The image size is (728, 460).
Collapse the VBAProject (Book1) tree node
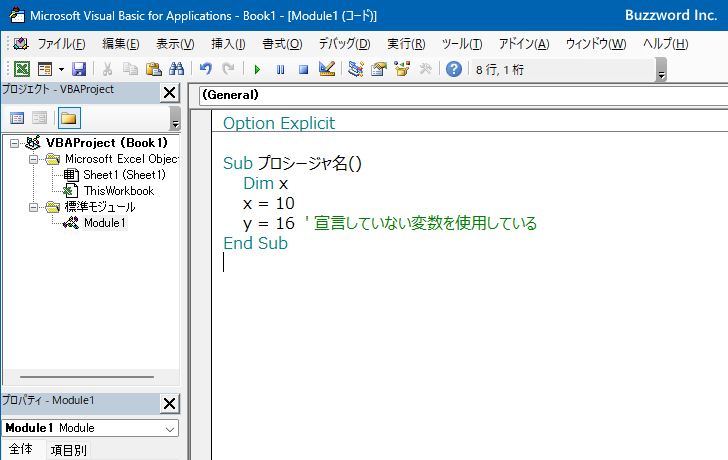click(14, 143)
